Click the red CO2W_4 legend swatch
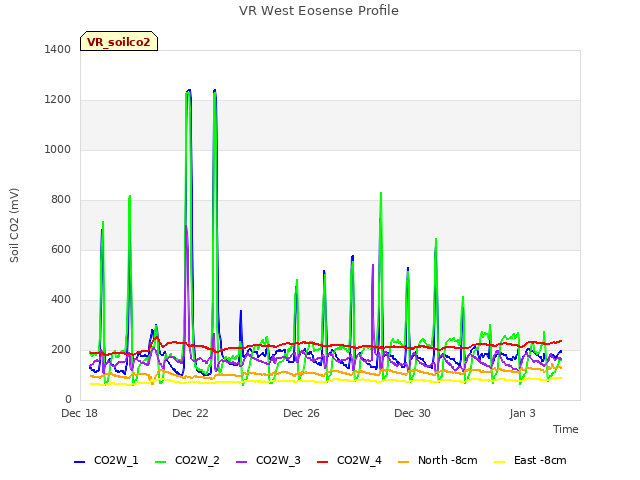 pos(322,462)
